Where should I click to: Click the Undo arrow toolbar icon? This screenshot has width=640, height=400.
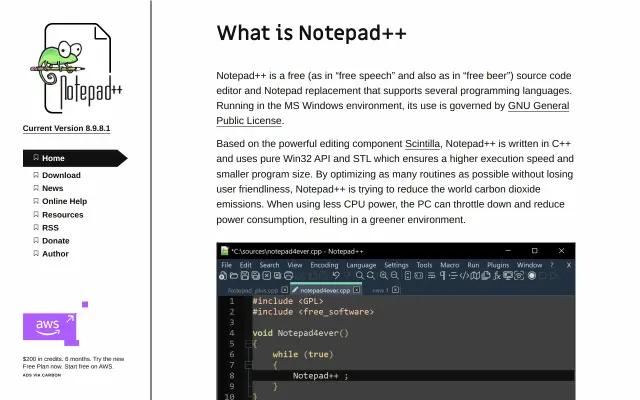336,276
